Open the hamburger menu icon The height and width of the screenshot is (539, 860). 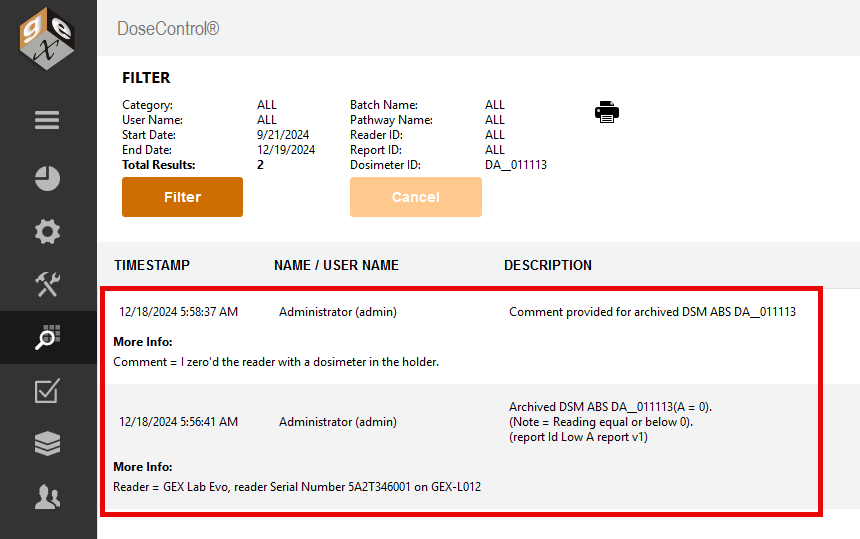[x=47, y=120]
